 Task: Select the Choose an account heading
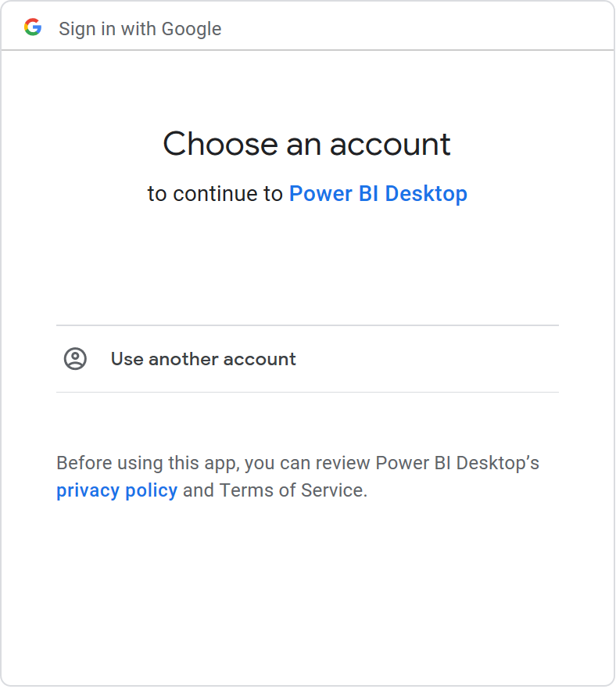click(307, 144)
